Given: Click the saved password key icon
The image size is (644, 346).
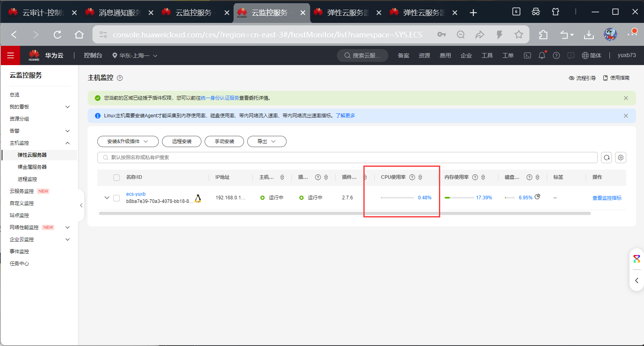Looking at the screenshot, I should point(441,35).
